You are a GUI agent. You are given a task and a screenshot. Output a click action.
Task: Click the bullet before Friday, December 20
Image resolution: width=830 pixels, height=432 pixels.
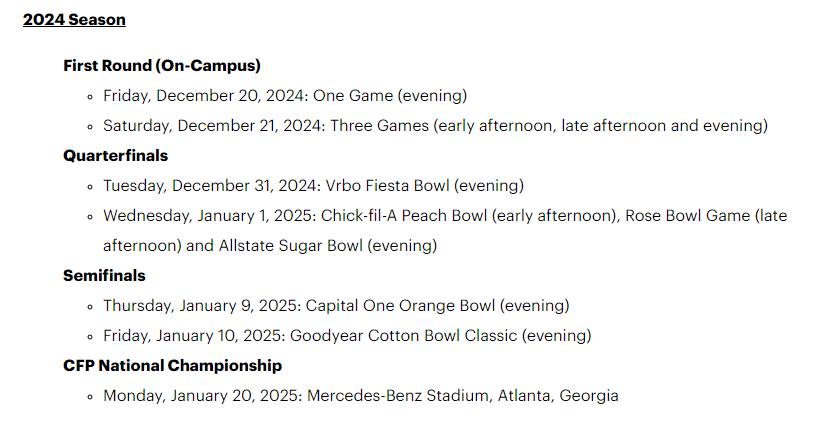[x=90, y=97]
